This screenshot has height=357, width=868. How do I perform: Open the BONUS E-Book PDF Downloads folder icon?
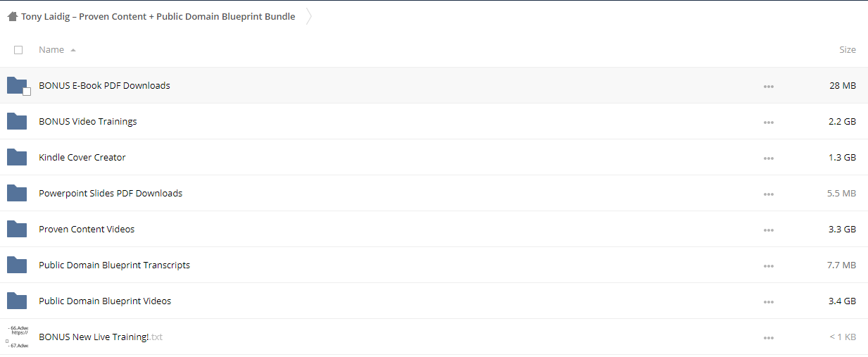tap(17, 85)
